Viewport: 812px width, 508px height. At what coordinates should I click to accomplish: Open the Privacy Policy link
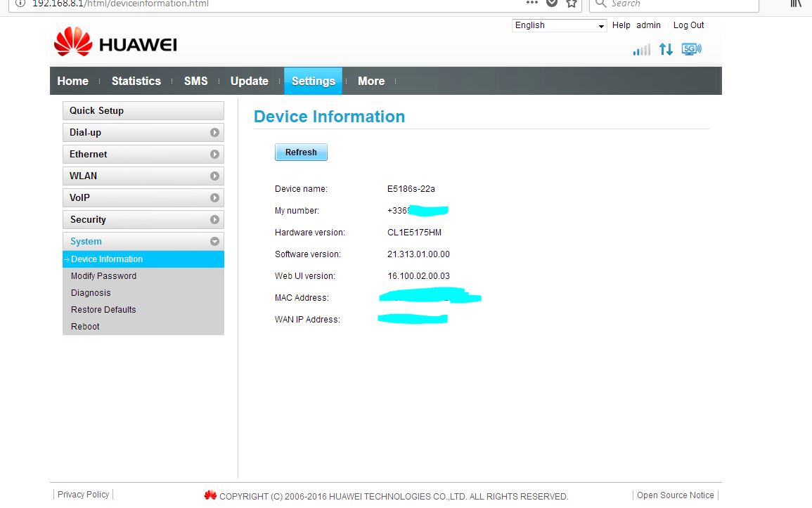[84, 495]
